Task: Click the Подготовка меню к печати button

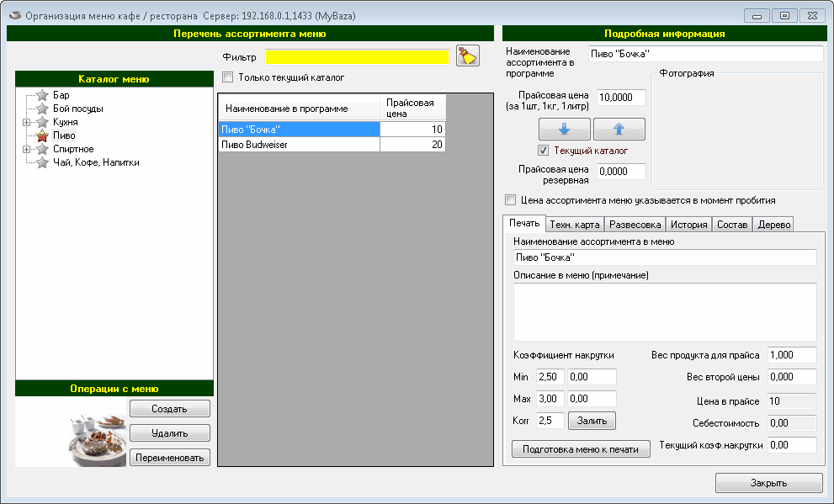Action: (581, 449)
